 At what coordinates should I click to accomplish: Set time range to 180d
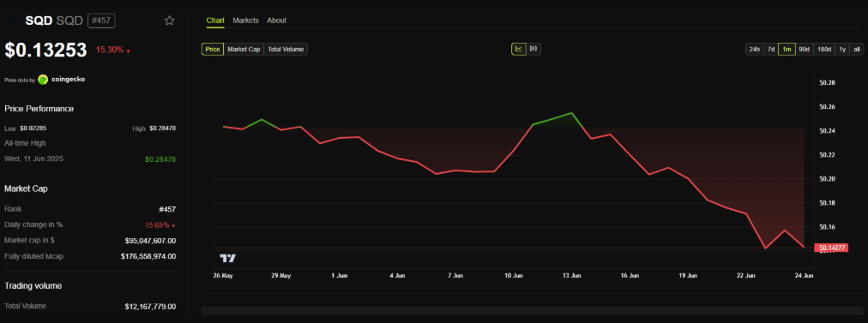coord(824,49)
